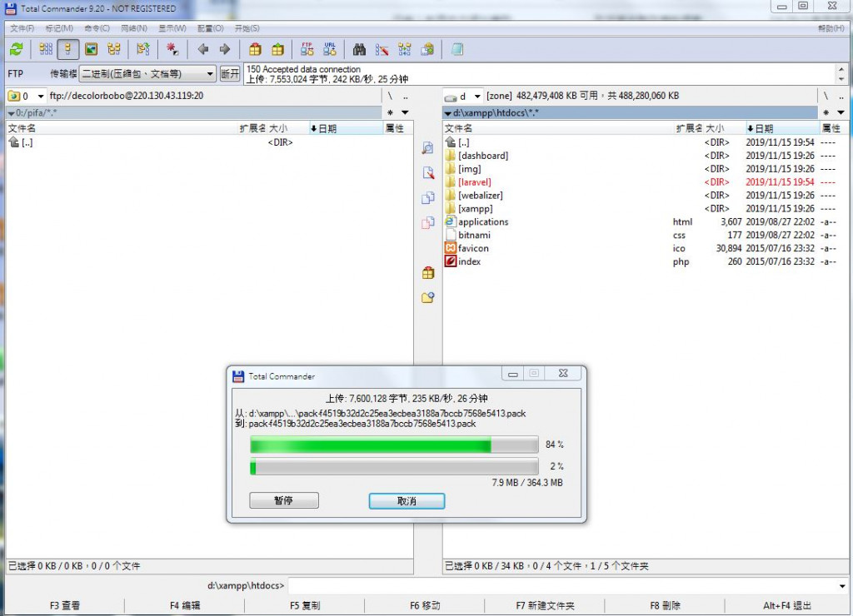Open the 标记(M) menu
Viewport: 853px width, 616px height.
pos(59,28)
